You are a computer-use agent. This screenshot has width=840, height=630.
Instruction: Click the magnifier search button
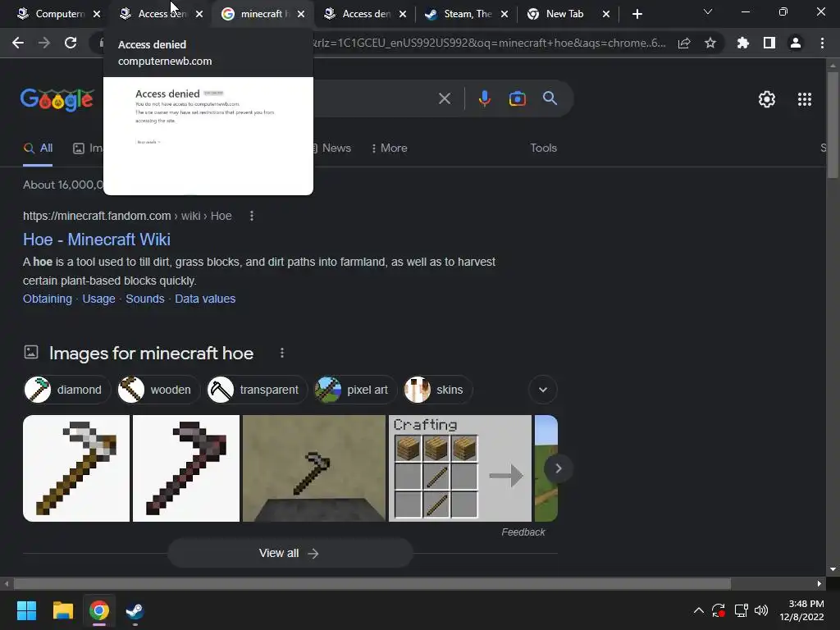[550, 98]
